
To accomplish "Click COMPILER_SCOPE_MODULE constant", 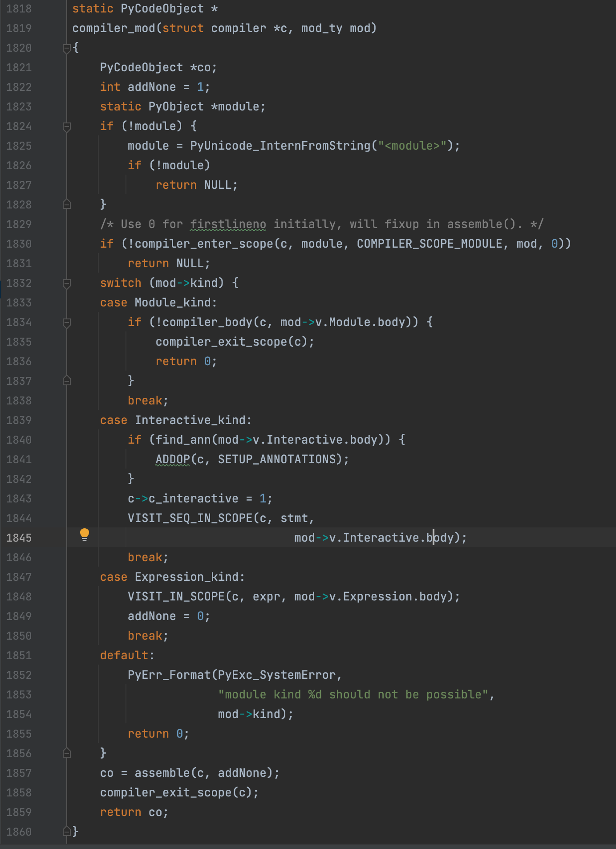I will pos(430,244).
